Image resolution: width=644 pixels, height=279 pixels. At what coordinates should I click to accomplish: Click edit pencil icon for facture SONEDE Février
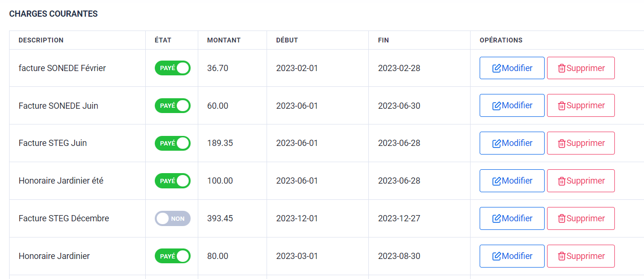tap(497, 68)
